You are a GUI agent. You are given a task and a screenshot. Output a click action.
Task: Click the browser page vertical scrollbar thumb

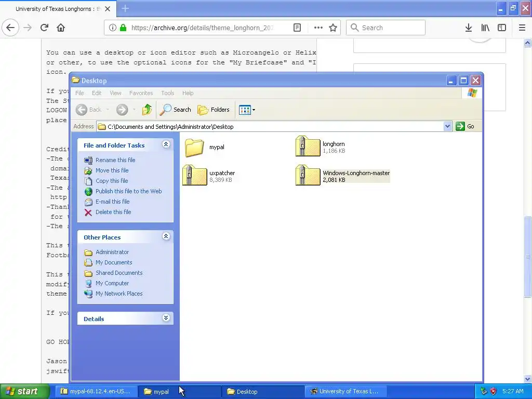527,257
